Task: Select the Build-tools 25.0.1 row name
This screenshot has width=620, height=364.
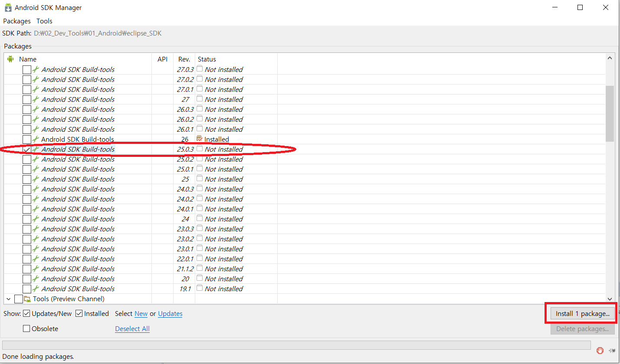Action: point(78,169)
